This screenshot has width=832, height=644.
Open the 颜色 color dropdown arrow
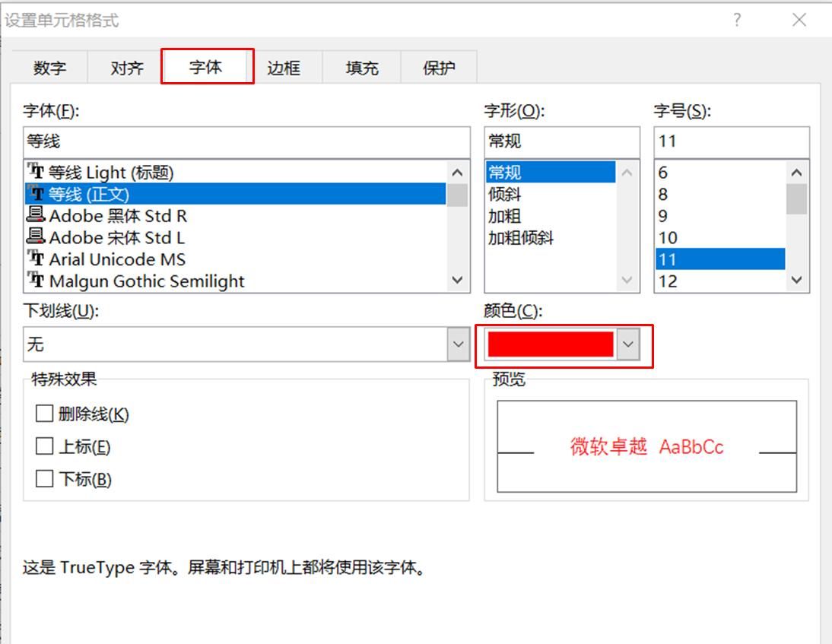(627, 344)
